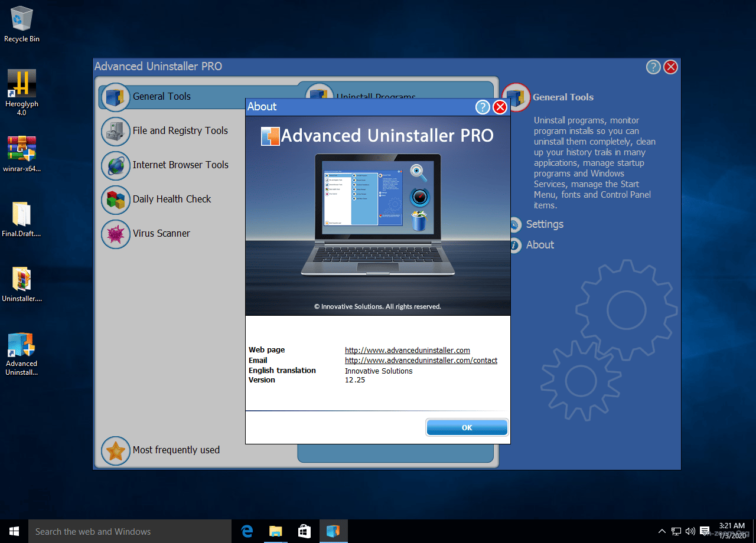Click the Virus Scanner icon
Image resolution: width=756 pixels, height=543 pixels.
(x=115, y=234)
